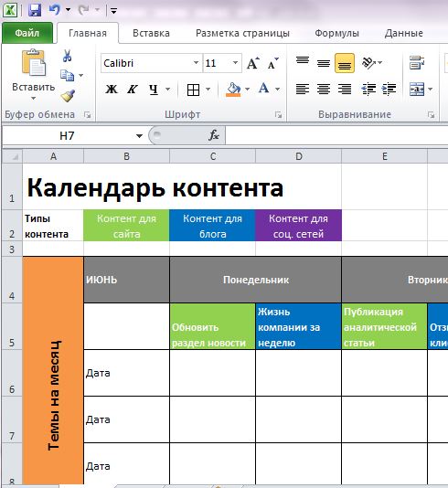The image size is (448, 488).
Task: Click the large Вставить paste button
Action: coord(33,75)
